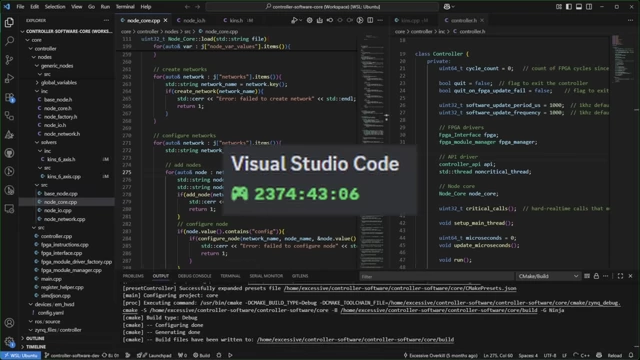Open the Manage gear in activity bar
This screenshot has height=360, width=640.
point(9,342)
